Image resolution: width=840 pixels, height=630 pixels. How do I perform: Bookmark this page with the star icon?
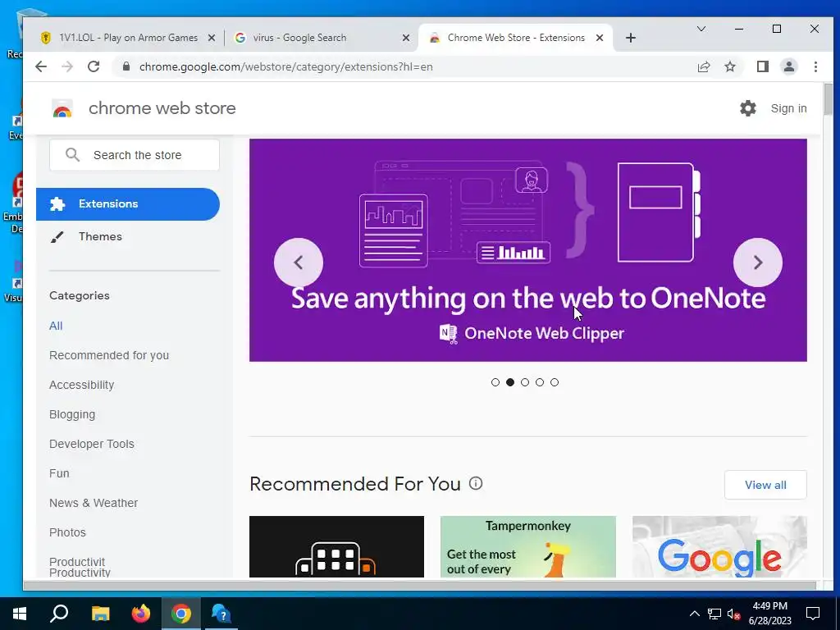(x=730, y=66)
